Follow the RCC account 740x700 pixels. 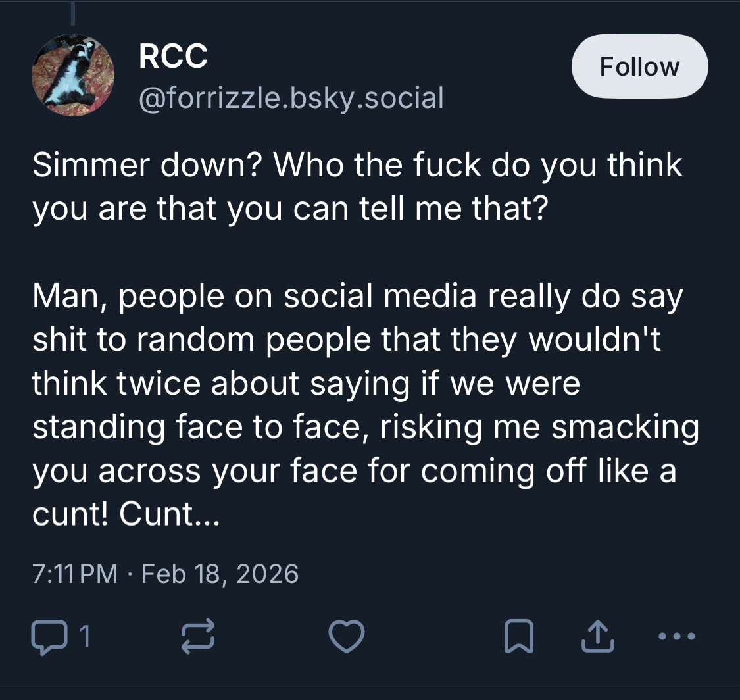pos(639,66)
